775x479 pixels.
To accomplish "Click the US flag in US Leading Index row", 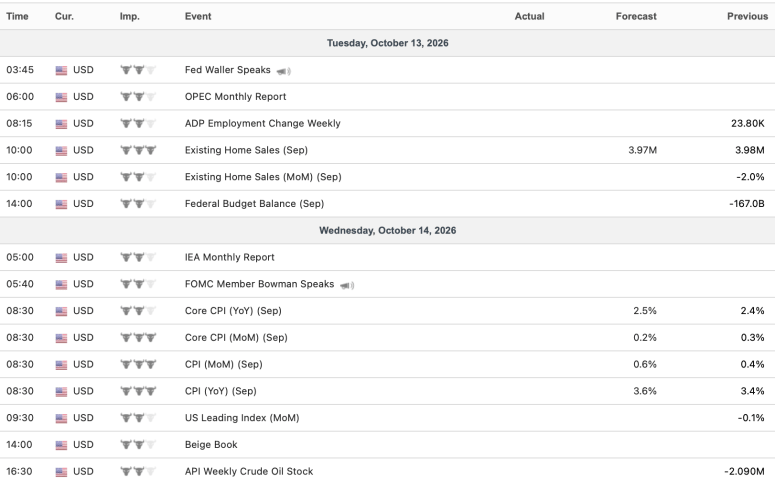I will pos(61,418).
